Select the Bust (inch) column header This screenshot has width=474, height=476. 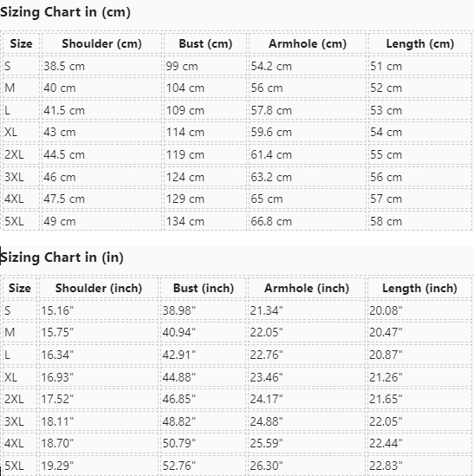204,288
